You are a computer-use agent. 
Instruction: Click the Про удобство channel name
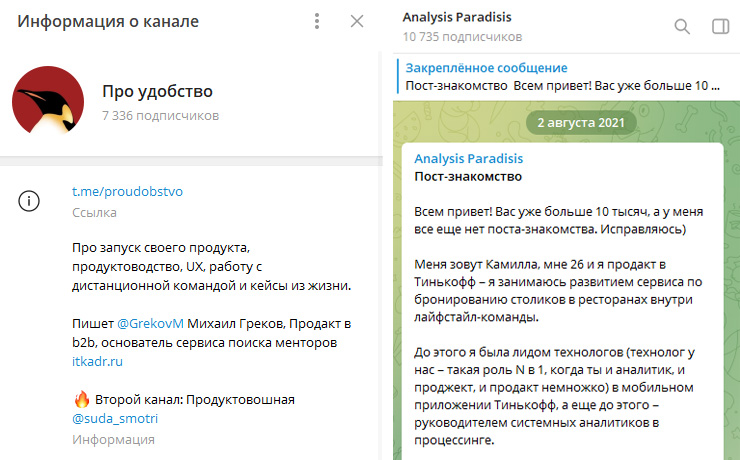157,91
